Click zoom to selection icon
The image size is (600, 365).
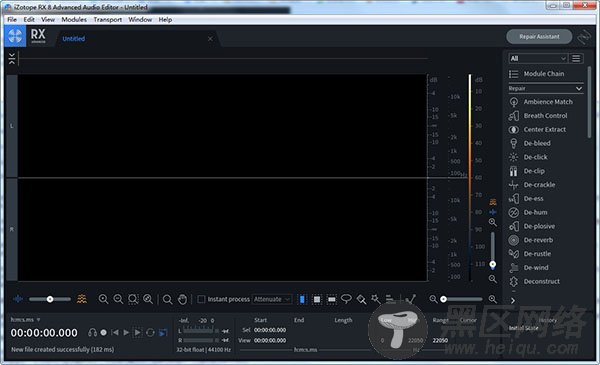pos(133,299)
